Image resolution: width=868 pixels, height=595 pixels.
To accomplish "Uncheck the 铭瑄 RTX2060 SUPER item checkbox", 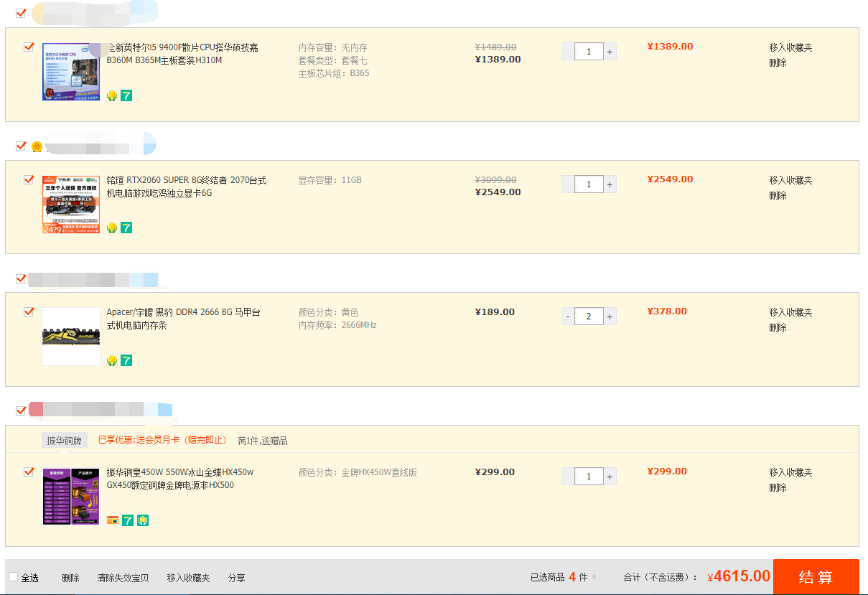I will 29,179.
